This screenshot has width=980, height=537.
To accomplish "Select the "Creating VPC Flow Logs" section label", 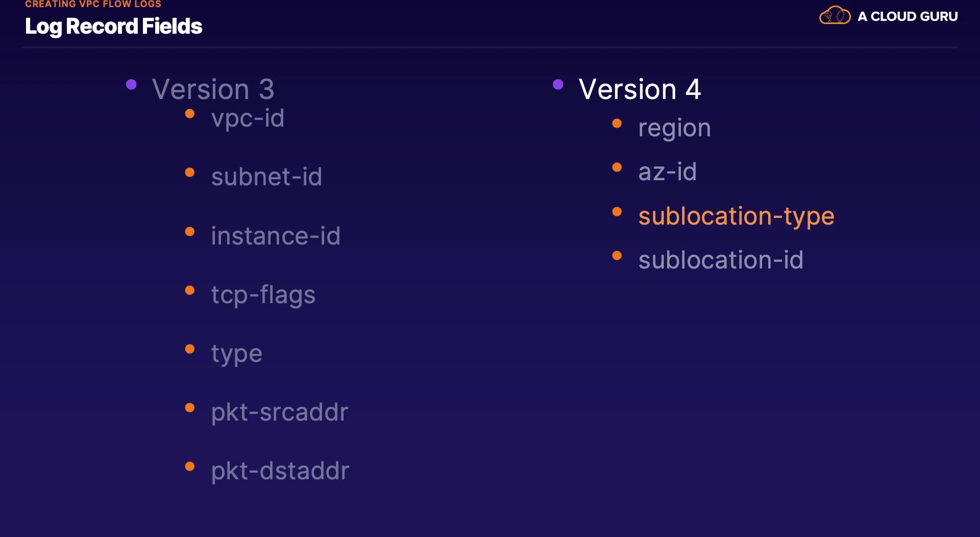I will (93, 4).
